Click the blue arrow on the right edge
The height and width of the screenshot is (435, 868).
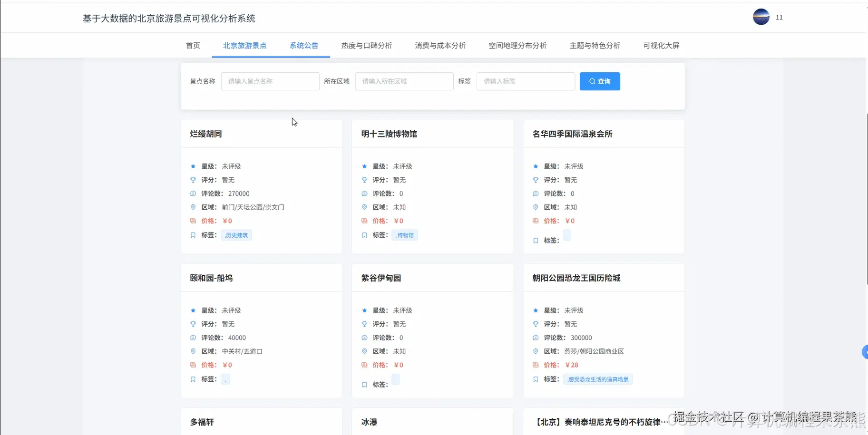(x=865, y=352)
